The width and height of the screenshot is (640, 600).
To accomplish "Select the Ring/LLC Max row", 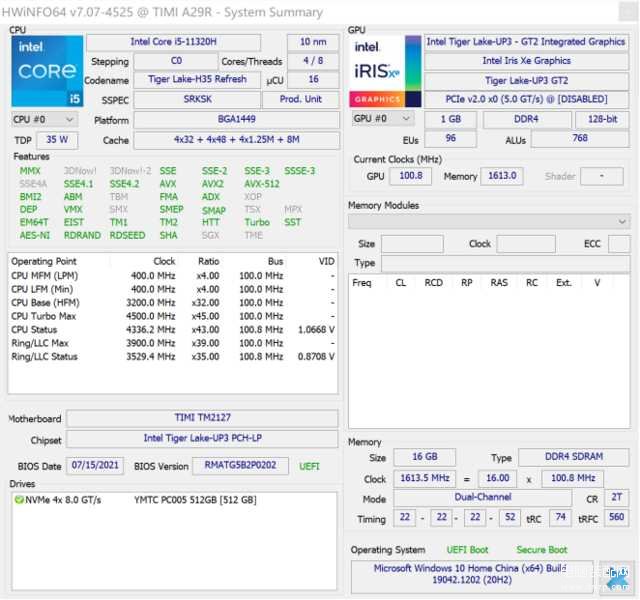I will (173, 343).
